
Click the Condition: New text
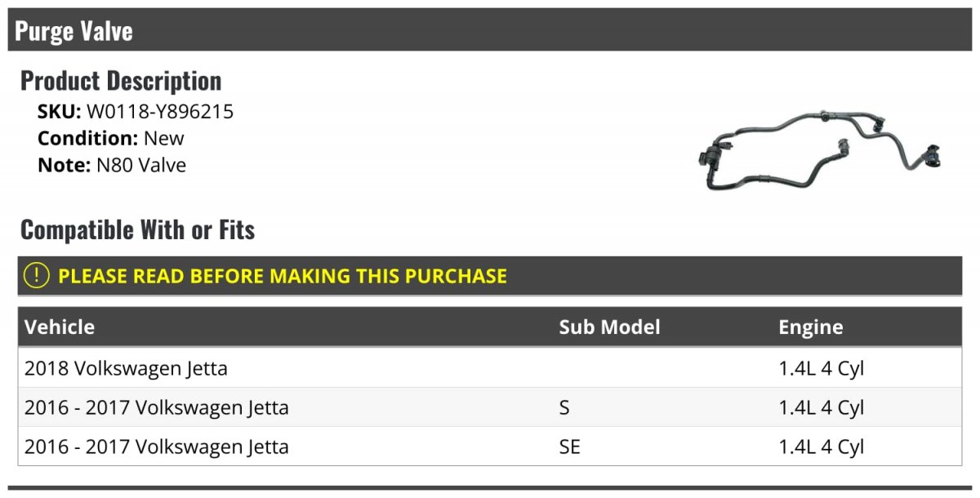(111, 138)
